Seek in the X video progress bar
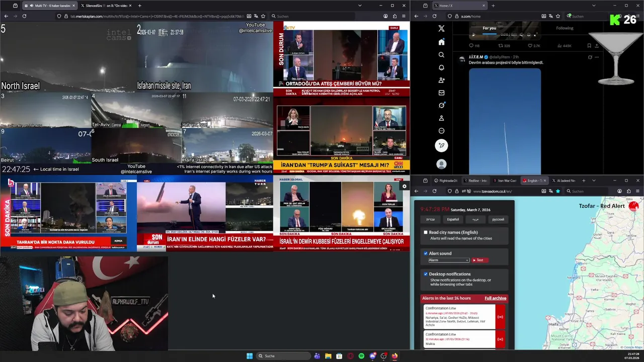 pos(489,35)
